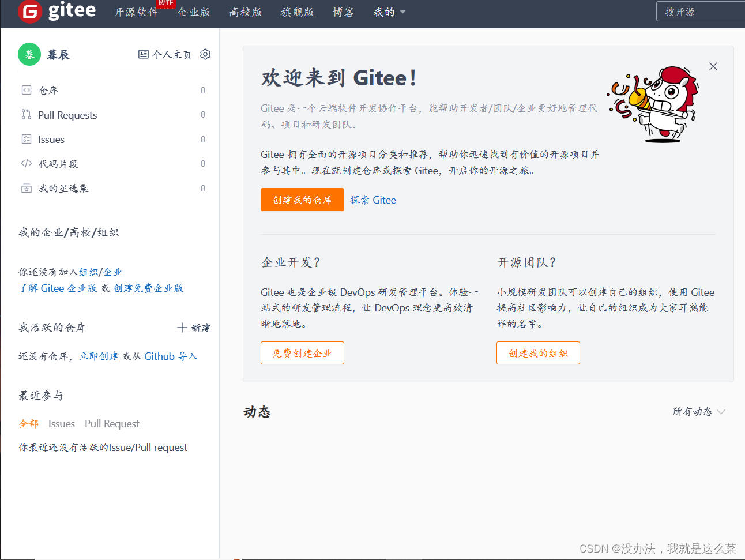The height and width of the screenshot is (560, 745).
Task: Select the Issues tab under 最近参与
Action: (x=62, y=424)
